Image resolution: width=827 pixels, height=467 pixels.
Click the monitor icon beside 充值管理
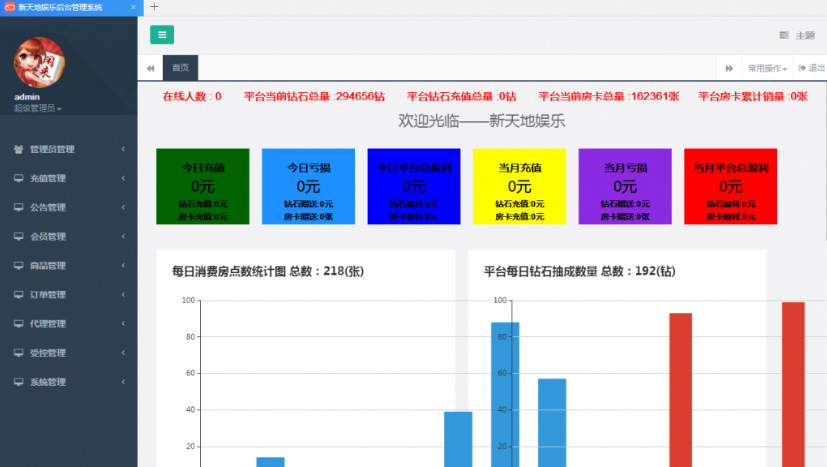(x=19, y=178)
